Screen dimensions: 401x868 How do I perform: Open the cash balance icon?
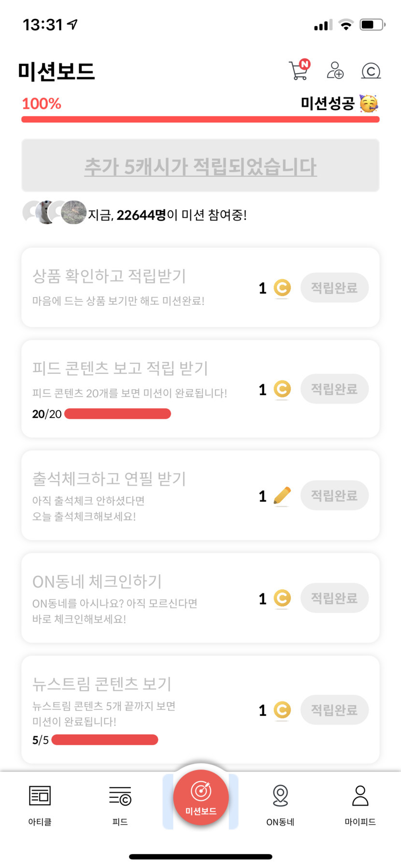371,71
